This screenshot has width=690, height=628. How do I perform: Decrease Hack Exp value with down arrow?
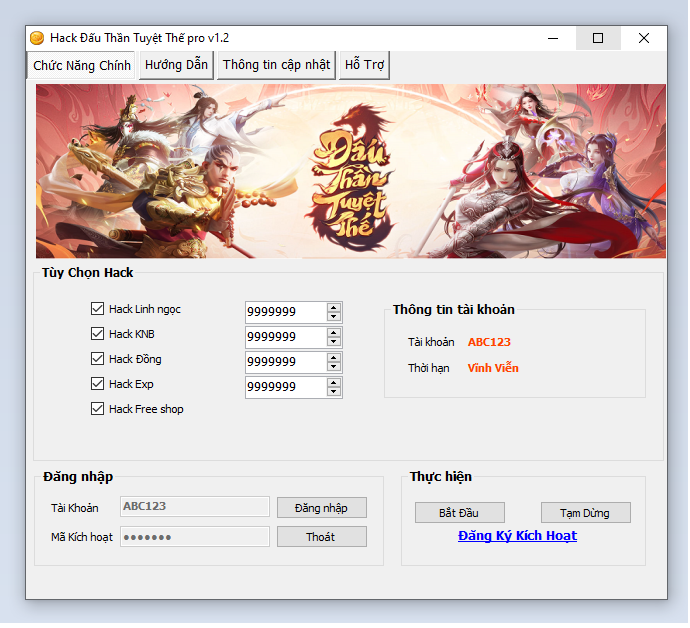pos(334,392)
